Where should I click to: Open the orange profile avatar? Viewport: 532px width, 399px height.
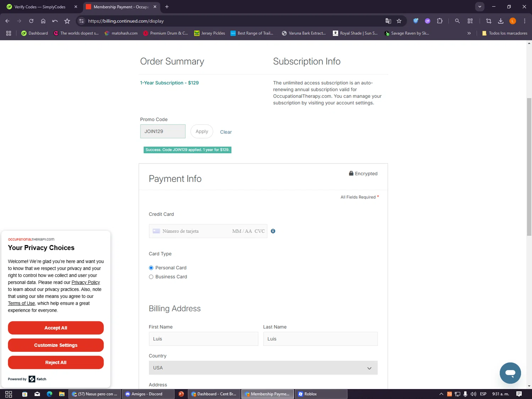(x=512, y=21)
